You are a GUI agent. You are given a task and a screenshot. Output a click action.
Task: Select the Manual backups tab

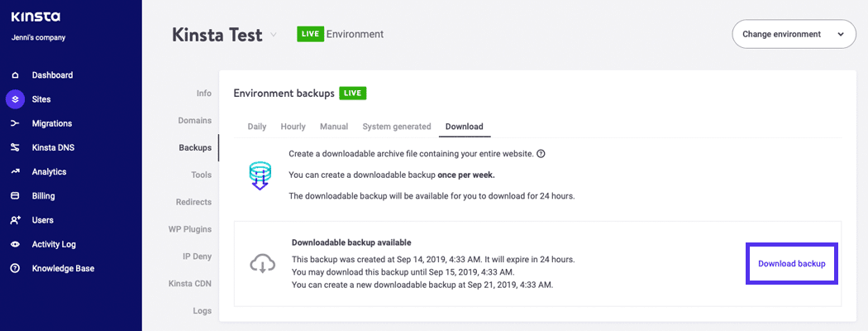[x=334, y=127]
